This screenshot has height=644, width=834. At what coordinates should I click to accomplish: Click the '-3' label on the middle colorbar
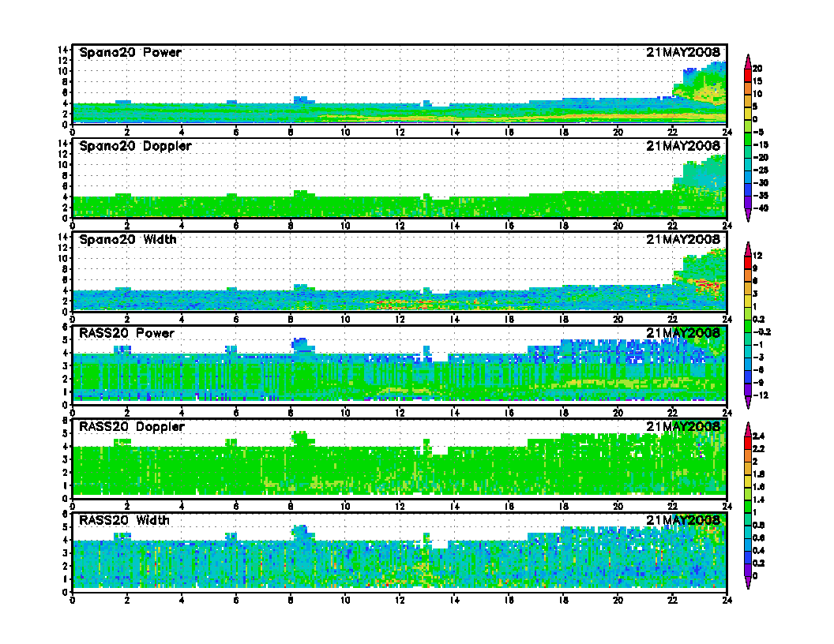tap(759, 357)
